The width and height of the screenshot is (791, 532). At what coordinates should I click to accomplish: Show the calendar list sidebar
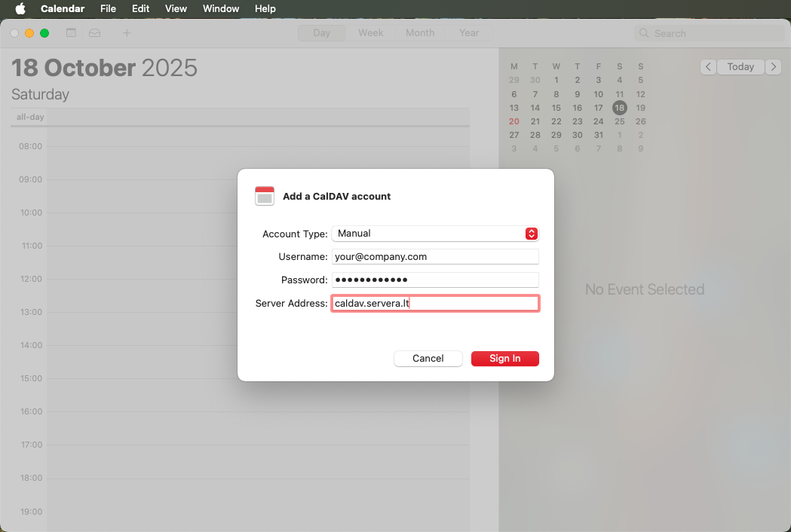point(70,32)
